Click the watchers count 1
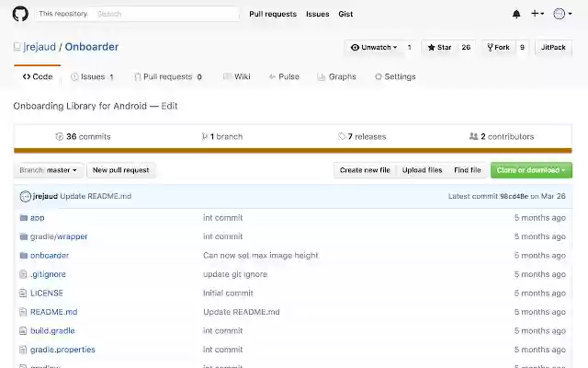The width and height of the screenshot is (588, 368). 409,47
